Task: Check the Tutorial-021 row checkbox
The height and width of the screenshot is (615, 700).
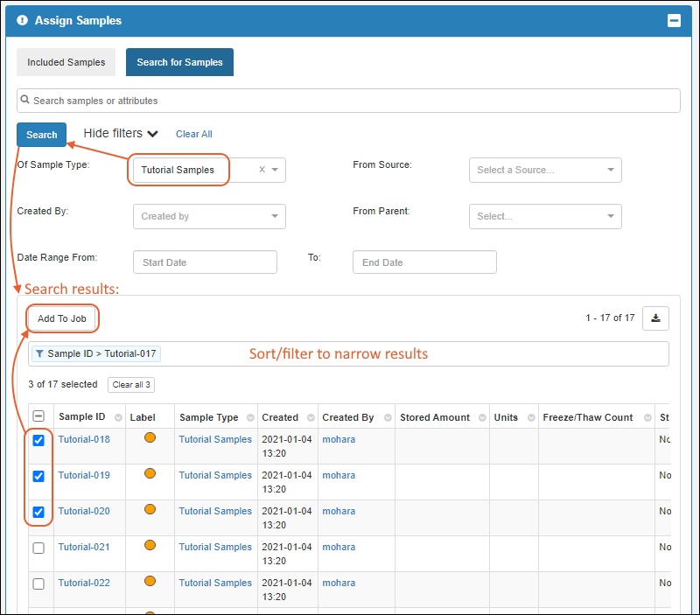Action: (x=38, y=548)
